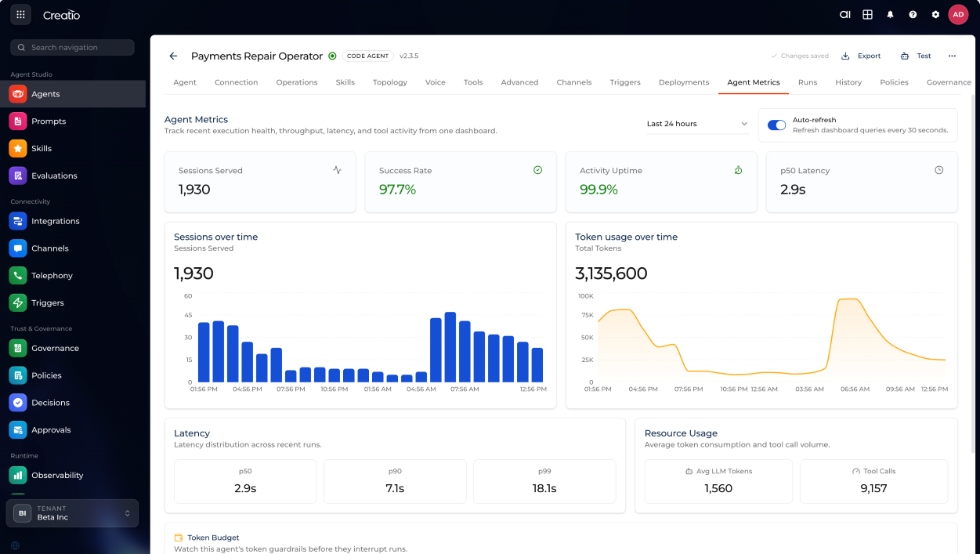Toggle the Auto-refresh switch off
Image resolution: width=980 pixels, height=554 pixels.
[776, 125]
